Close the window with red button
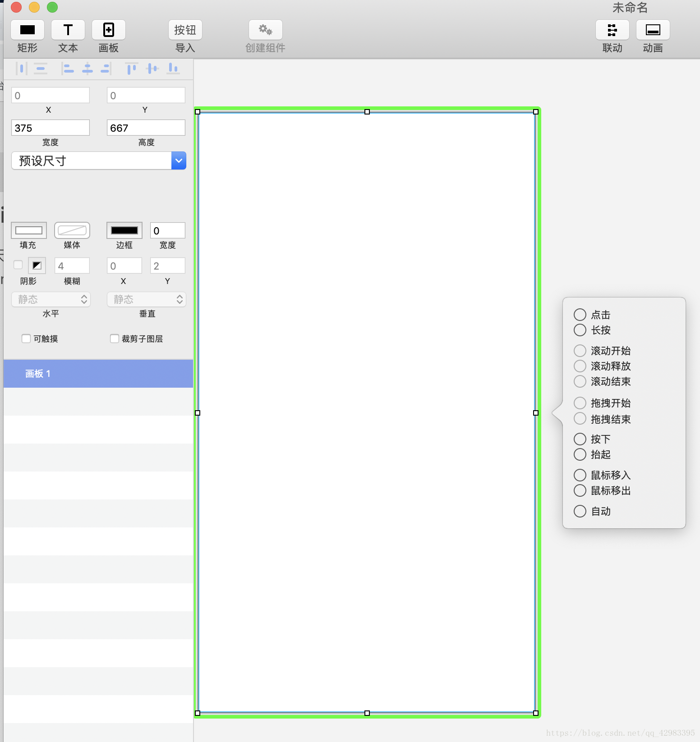 (x=16, y=7)
